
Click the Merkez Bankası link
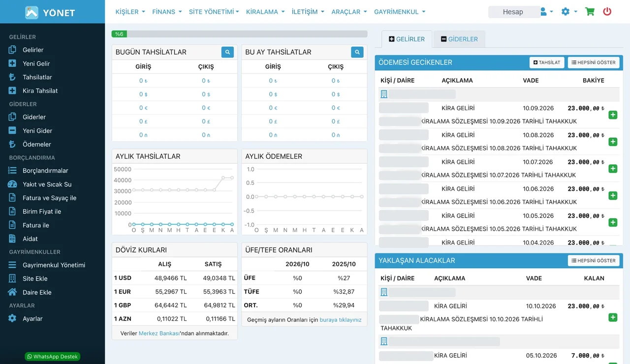coord(159,334)
